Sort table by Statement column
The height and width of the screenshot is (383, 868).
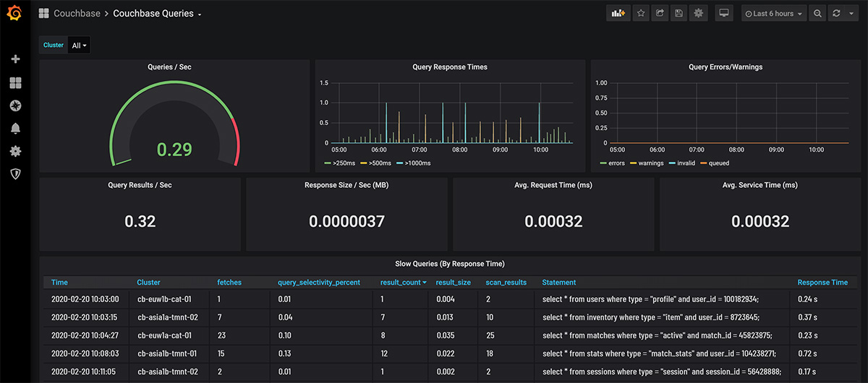click(x=559, y=283)
